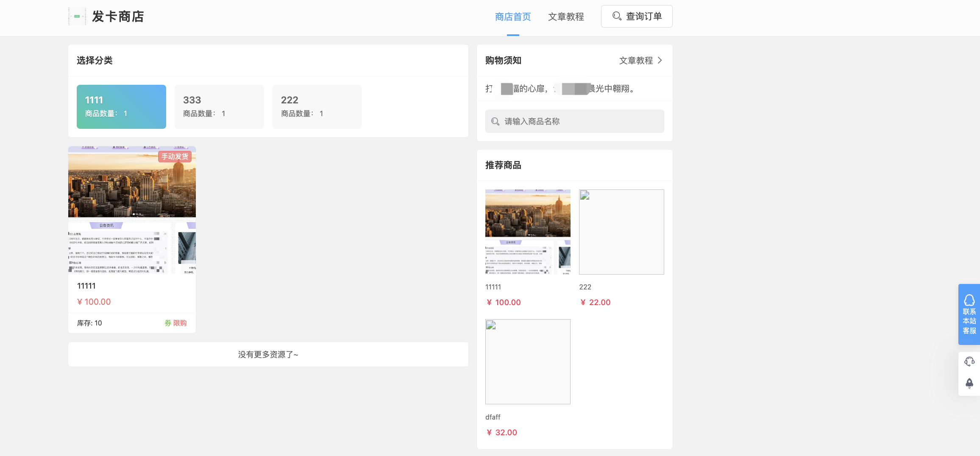Go to 文章教程 in the top navigation

point(566,17)
